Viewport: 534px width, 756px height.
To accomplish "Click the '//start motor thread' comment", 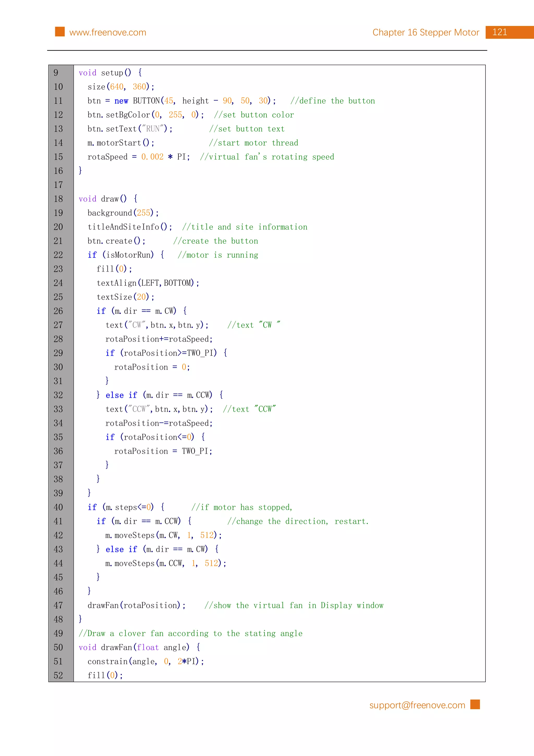I will pyautogui.click(x=253, y=143).
